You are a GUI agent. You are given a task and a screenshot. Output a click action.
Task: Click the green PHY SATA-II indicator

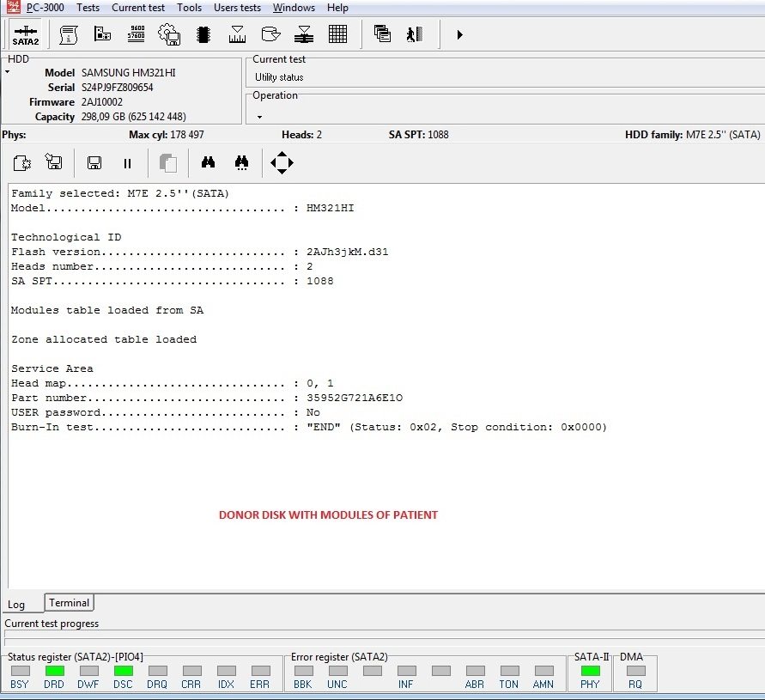pos(591,671)
